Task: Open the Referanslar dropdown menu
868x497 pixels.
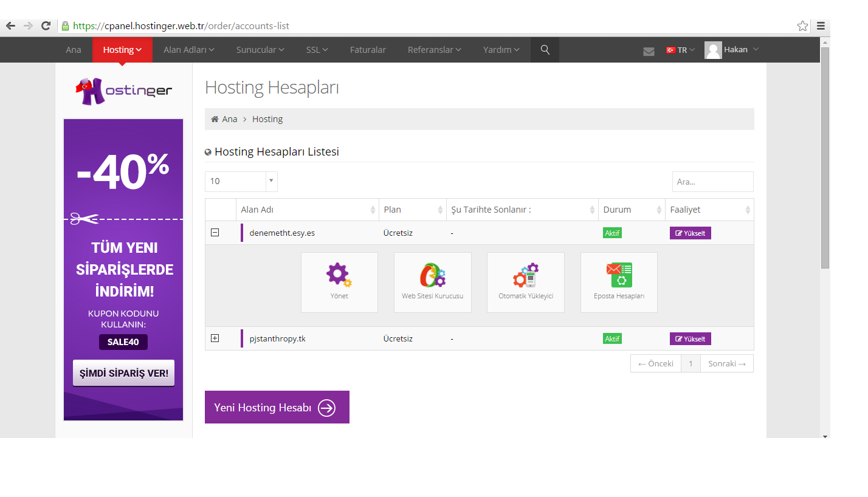Action: coord(434,50)
